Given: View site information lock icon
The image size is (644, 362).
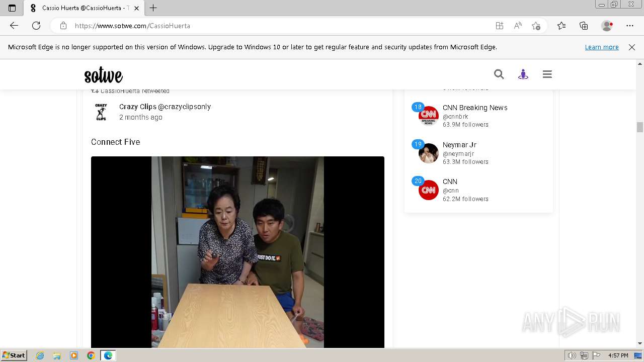Looking at the screenshot, I should [x=63, y=26].
